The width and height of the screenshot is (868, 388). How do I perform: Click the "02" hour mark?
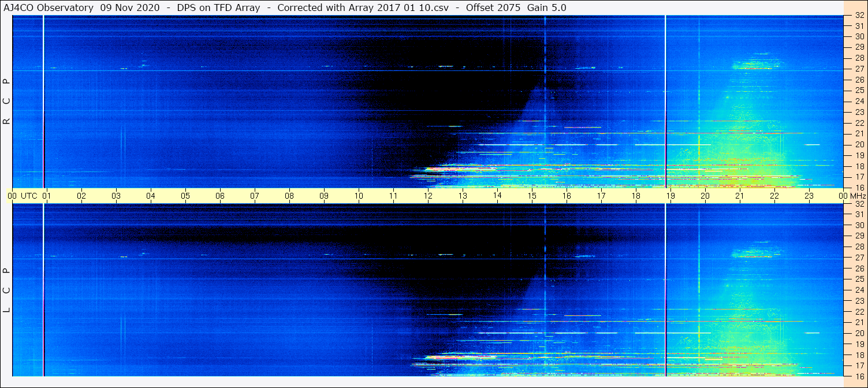[x=81, y=196]
